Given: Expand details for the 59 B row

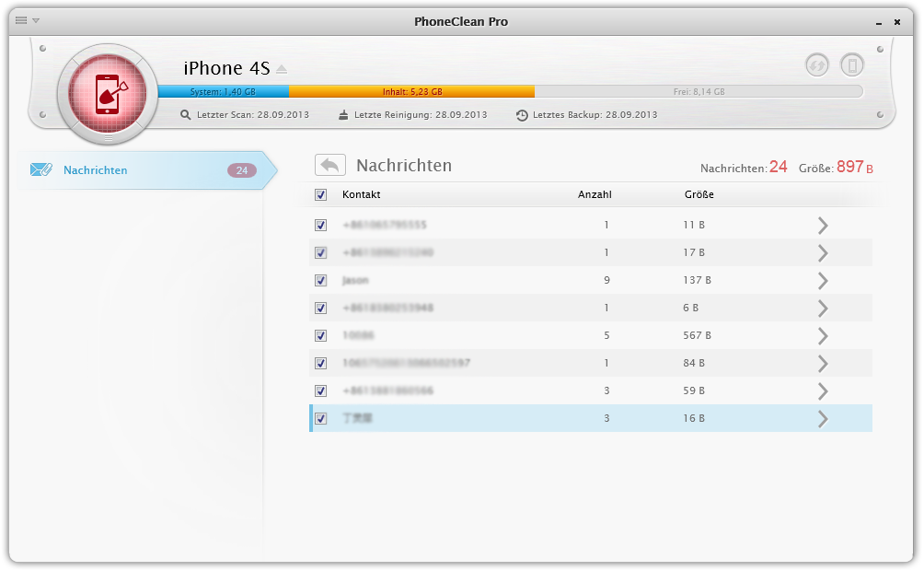Looking at the screenshot, I should tap(824, 391).
